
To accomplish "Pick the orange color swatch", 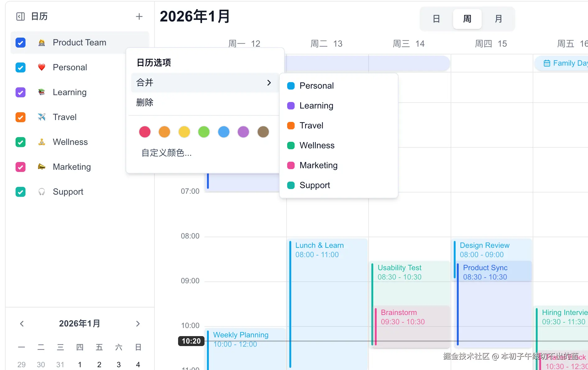I will (164, 132).
